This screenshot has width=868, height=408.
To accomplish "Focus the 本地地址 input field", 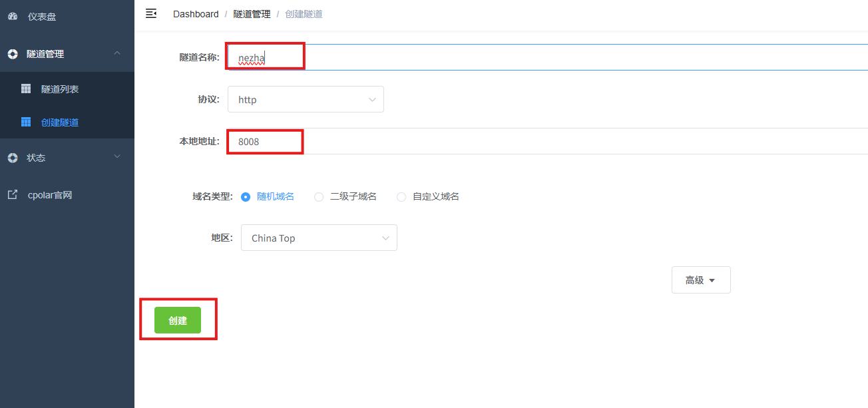I will tap(546, 141).
